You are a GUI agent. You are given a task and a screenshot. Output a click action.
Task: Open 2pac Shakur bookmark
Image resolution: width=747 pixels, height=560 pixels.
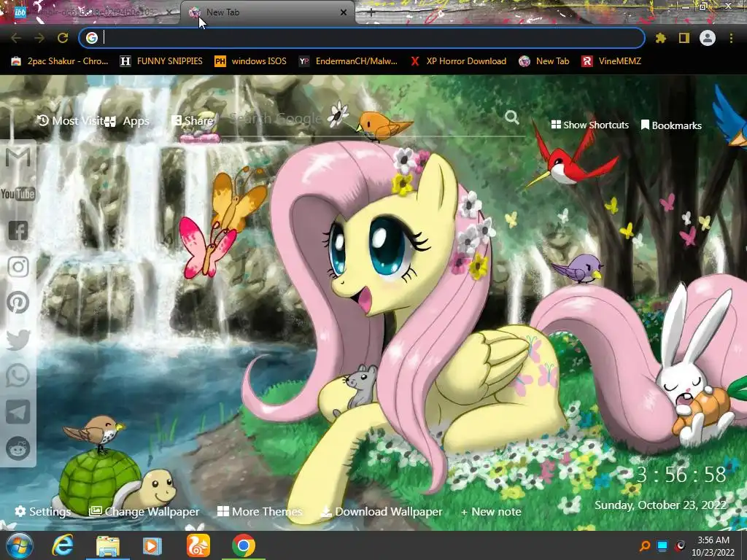click(60, 61)
